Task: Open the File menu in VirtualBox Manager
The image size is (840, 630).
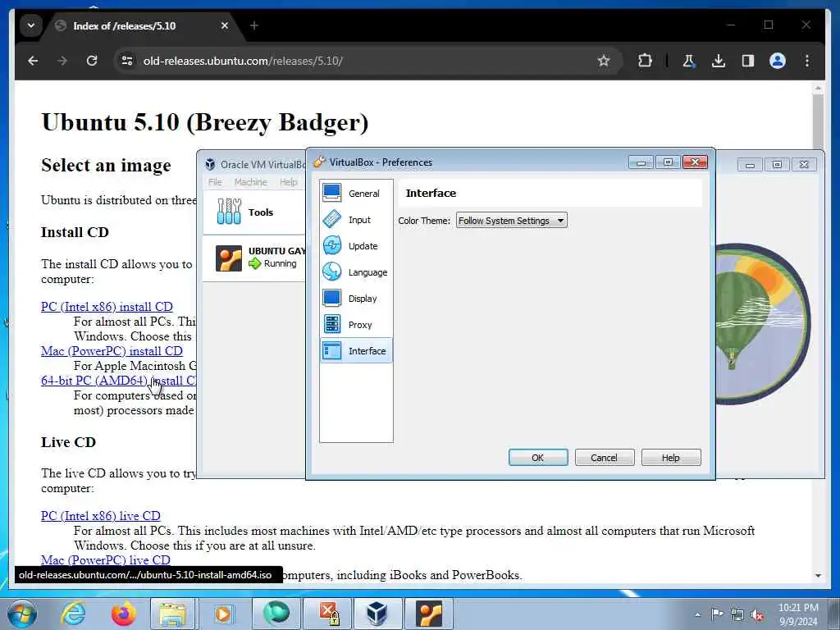Action: pyautogui.click(x=215, y=182)
